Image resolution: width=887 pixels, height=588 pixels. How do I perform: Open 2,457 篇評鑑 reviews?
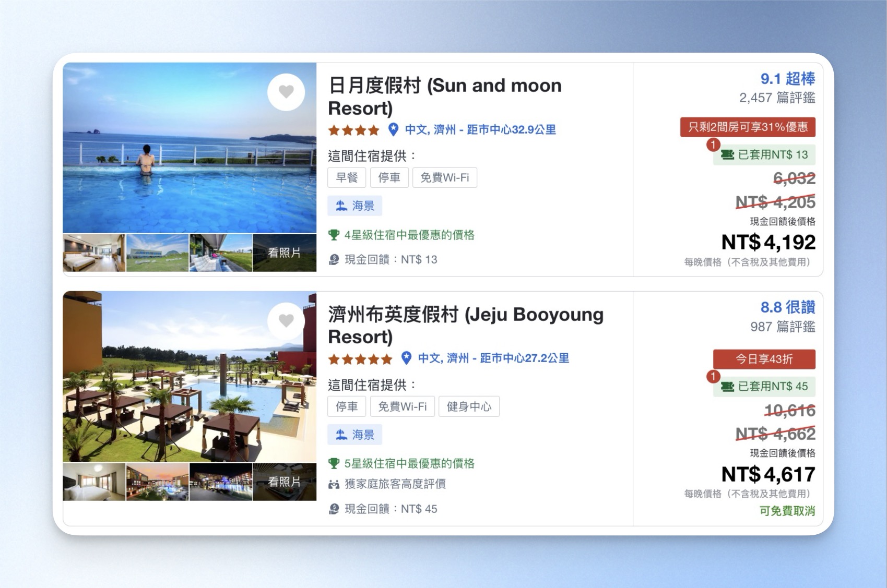[777, 98]
